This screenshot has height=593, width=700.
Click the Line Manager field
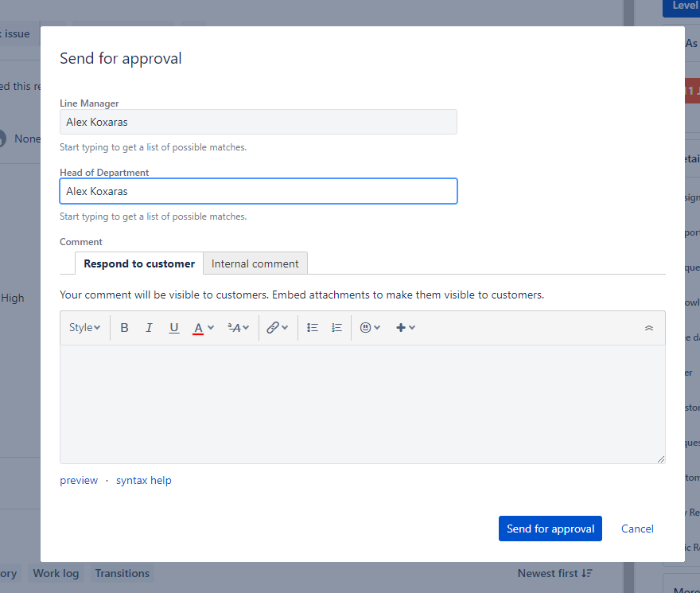[x=259, y=122]
